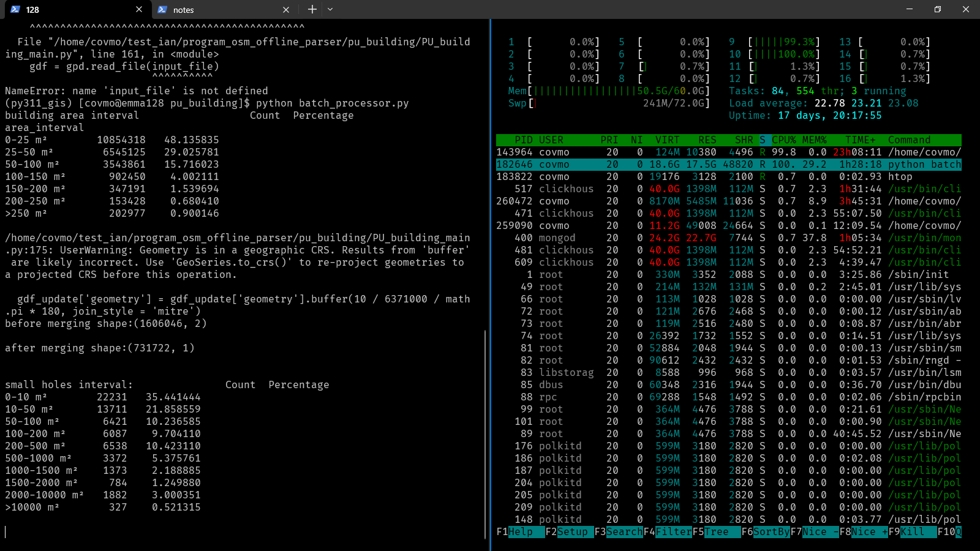This screenshot has height=551, width=980.
Task: Close the 128 tab
Action: [x=139, y=10]
